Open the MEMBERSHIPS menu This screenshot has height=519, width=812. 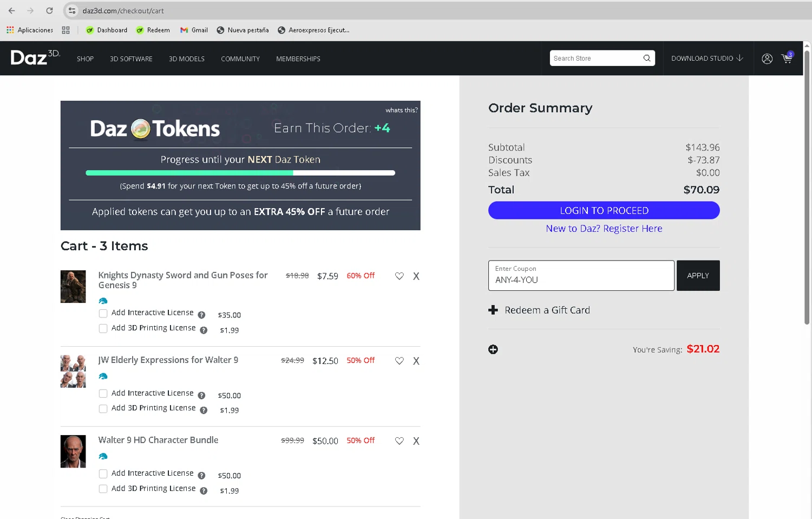(x=298, y=59)
